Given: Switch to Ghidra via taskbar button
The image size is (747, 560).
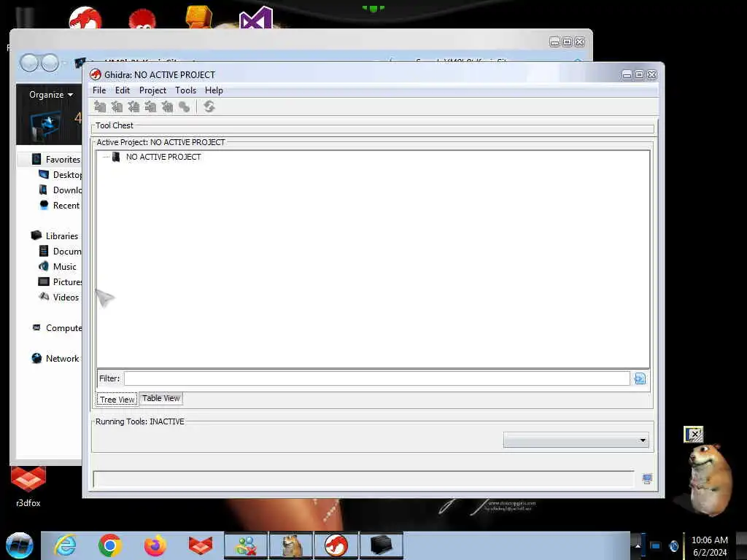Looking at the screenshot, I should 336,545.
